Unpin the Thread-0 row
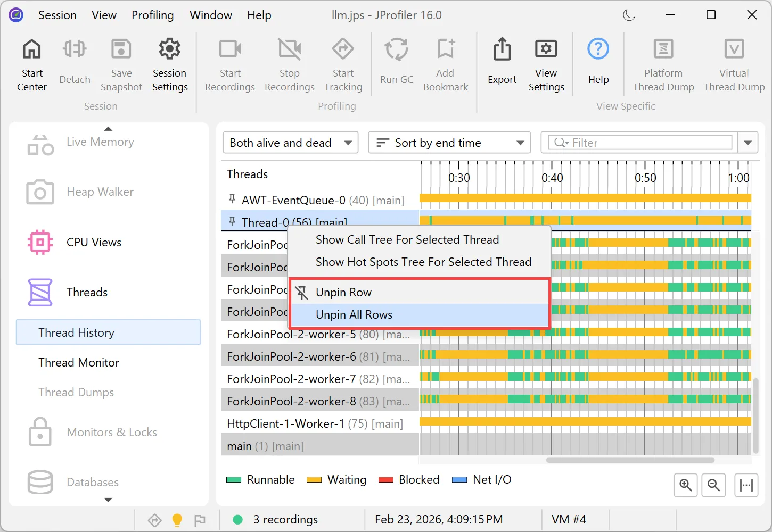Viewport: 772px width, 532px height. 343,292
